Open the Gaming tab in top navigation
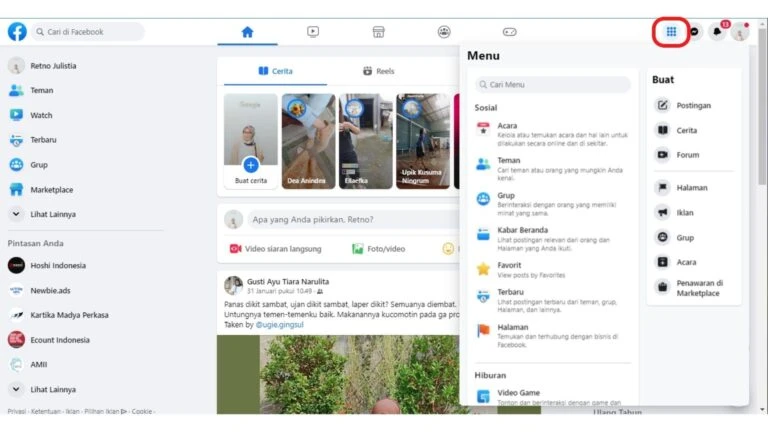Image resolution: width=768 pixels, height=432 pixels. tap(509, 32)
